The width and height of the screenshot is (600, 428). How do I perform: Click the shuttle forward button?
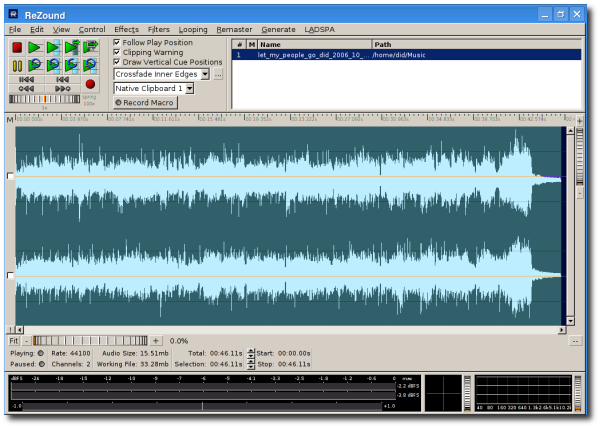[62, 89]
